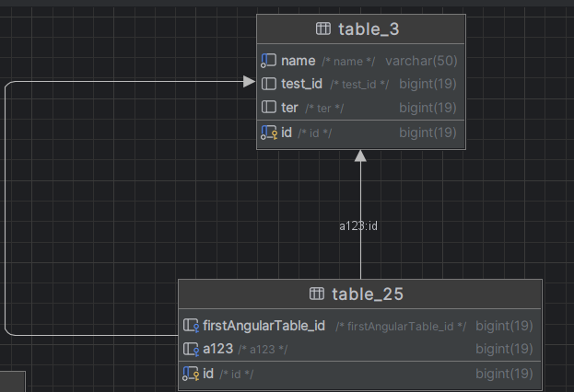Viewport: 574px width, 392px height.
Task: Click the varchar(50) type of name column
Action: pyautogui.click(x=421, y=61)
